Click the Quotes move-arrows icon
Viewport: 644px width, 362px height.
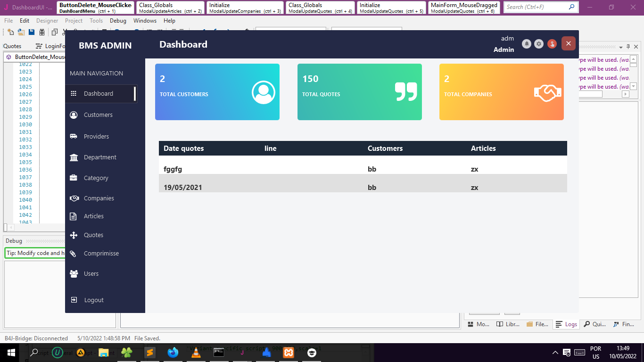(x=74, y=235)
